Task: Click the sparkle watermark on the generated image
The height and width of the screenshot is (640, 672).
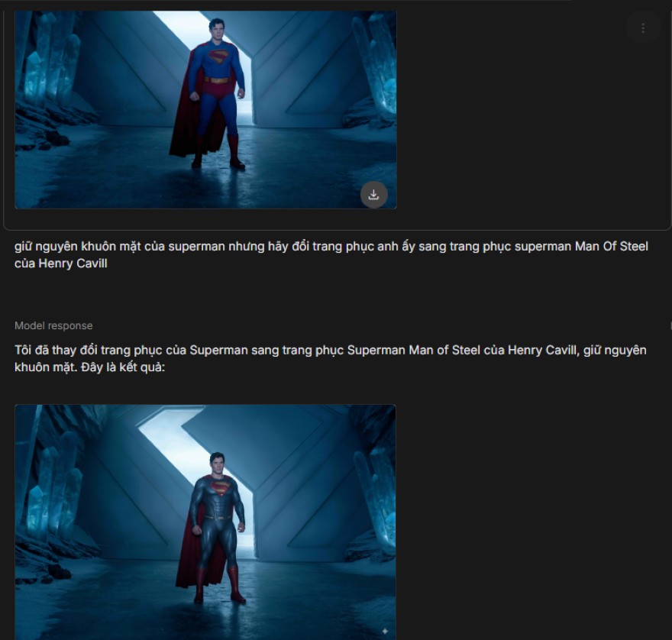Action: pyautogui.click(x=385, y=631)
